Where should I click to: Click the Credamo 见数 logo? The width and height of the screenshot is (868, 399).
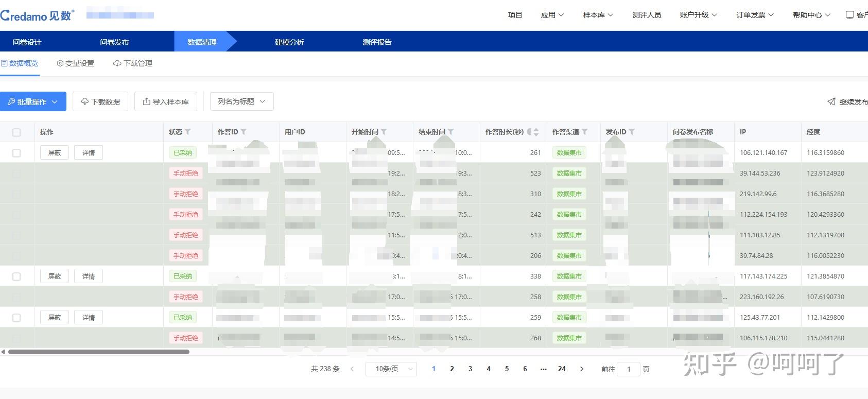pos(37,15)
